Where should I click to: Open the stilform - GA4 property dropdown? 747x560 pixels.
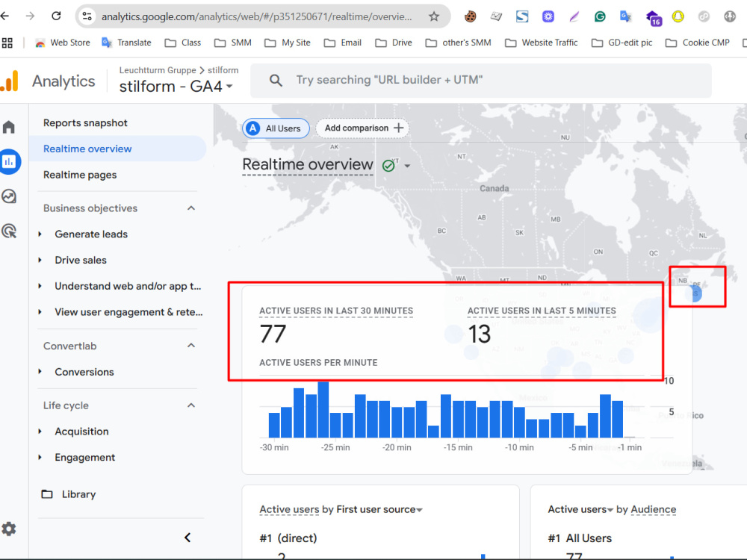point(176,87)
